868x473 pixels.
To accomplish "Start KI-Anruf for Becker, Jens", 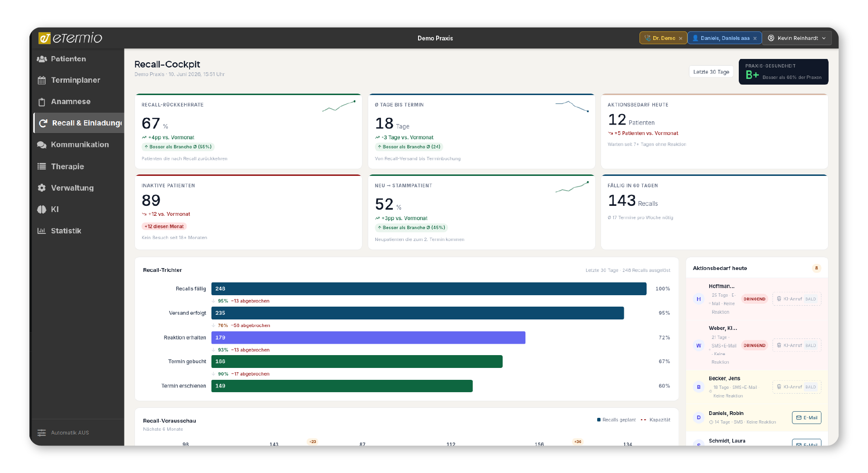I will coord(797,387).
